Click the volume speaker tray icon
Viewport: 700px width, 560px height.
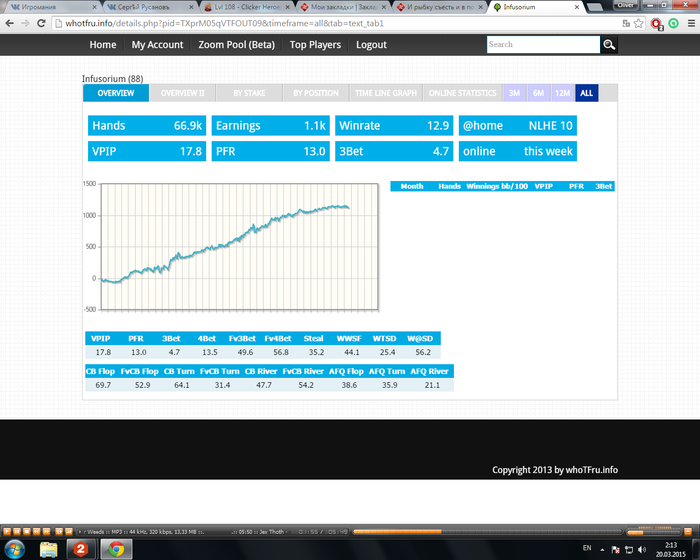coord(642,549)
